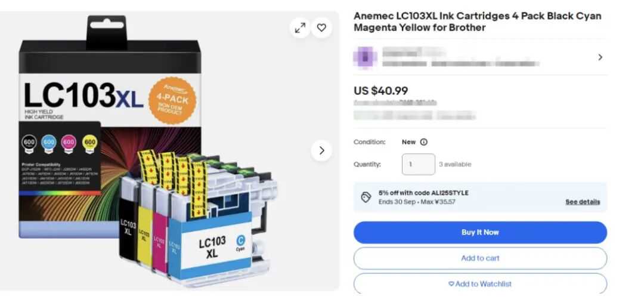
Task: Click 5% off with code ALI25STYLE text
Action: pos(423,193)
